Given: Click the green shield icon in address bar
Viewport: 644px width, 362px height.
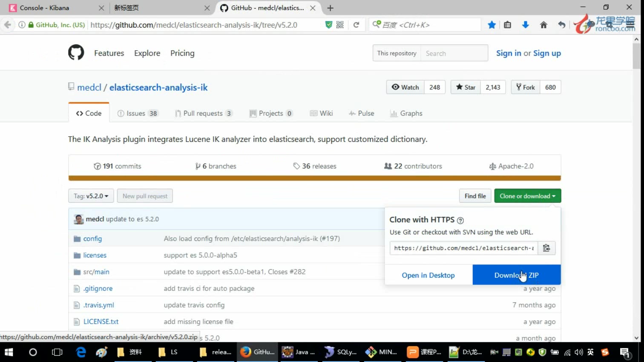Looking at the screenshot, I should click(328, 25).
